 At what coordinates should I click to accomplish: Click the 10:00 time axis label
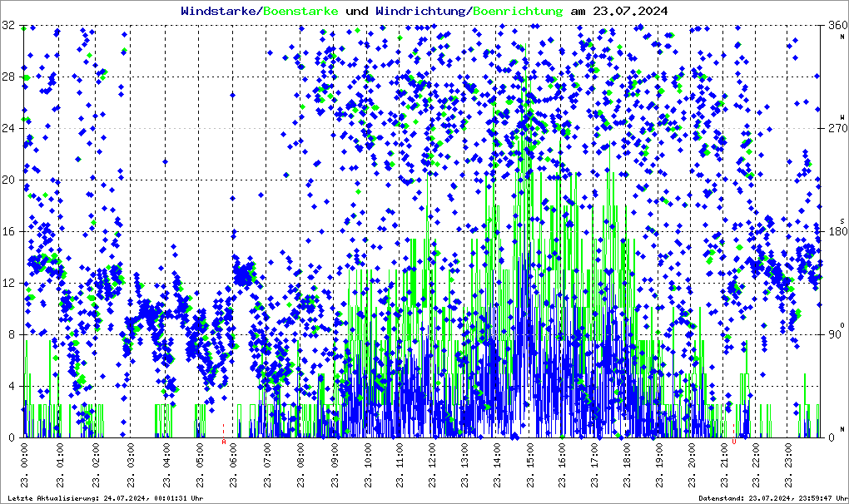(x=368, y=465)
